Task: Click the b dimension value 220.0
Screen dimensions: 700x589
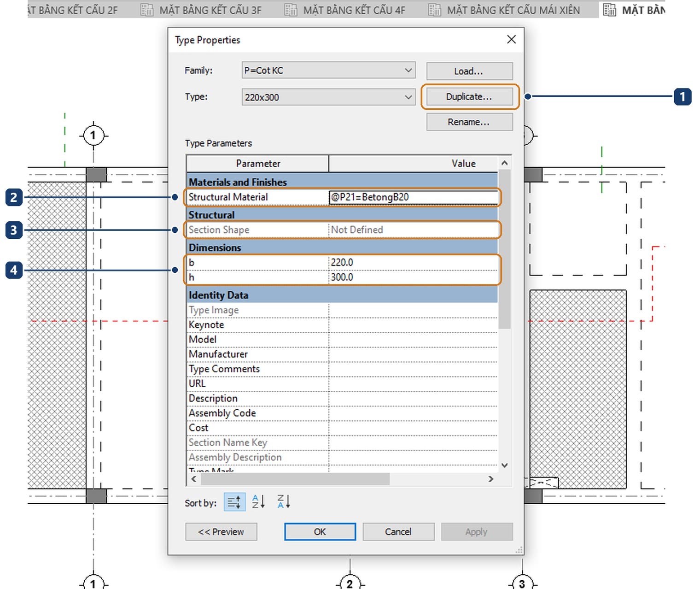Action: [414, 262]
